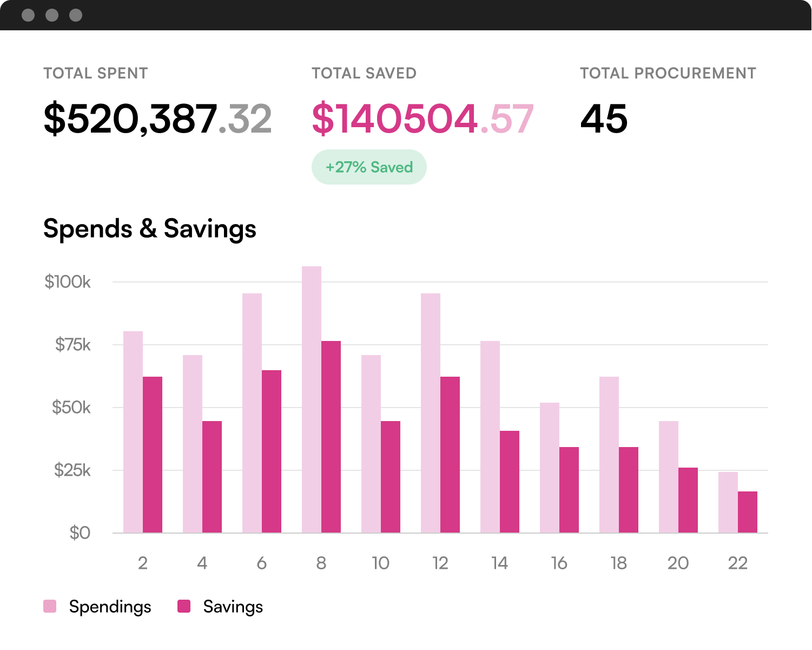This screenshot has width=812, height=650.
Task: Click the middle minimize window dot
Action: pyautogui.click(x=52, y=15)
